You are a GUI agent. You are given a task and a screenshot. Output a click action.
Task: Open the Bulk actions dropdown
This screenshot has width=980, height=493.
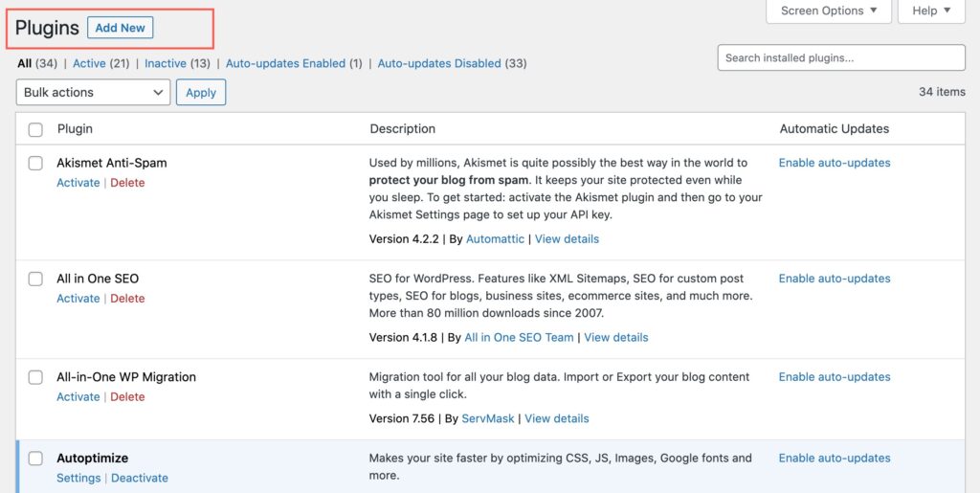(x=93, y=93)
